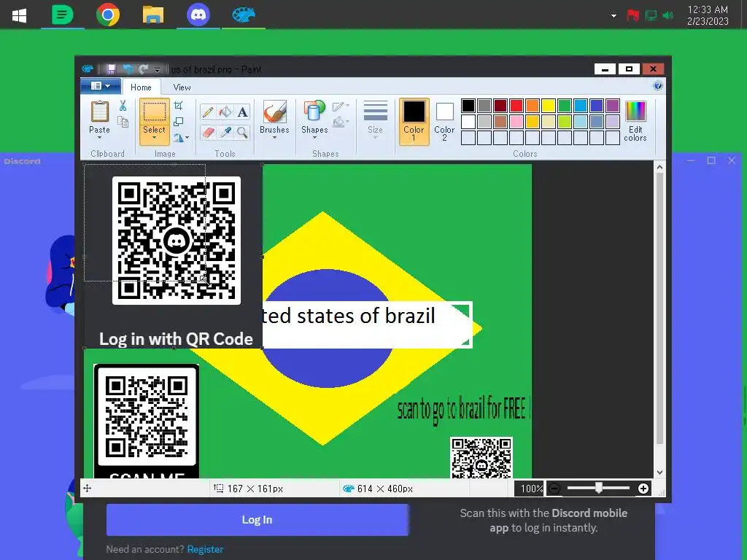Expand the Shapes dropdown arrow

point(314,138)
